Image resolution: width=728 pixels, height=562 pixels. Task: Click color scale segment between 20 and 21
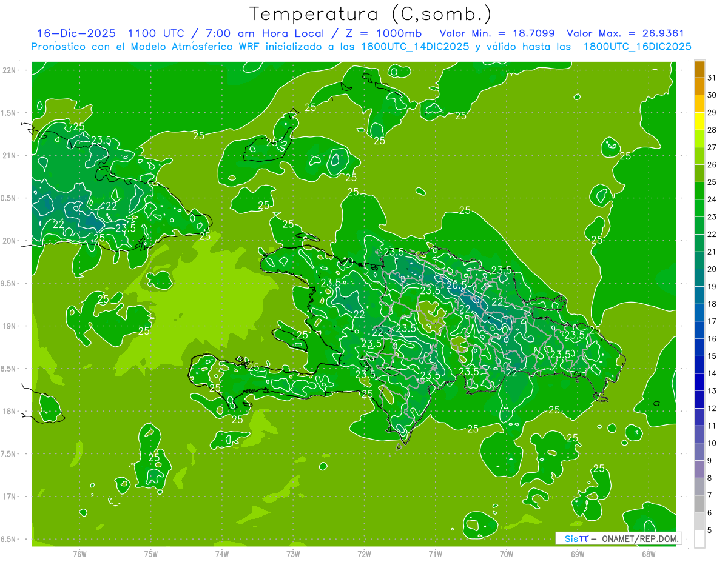click(x=699, y=261)
